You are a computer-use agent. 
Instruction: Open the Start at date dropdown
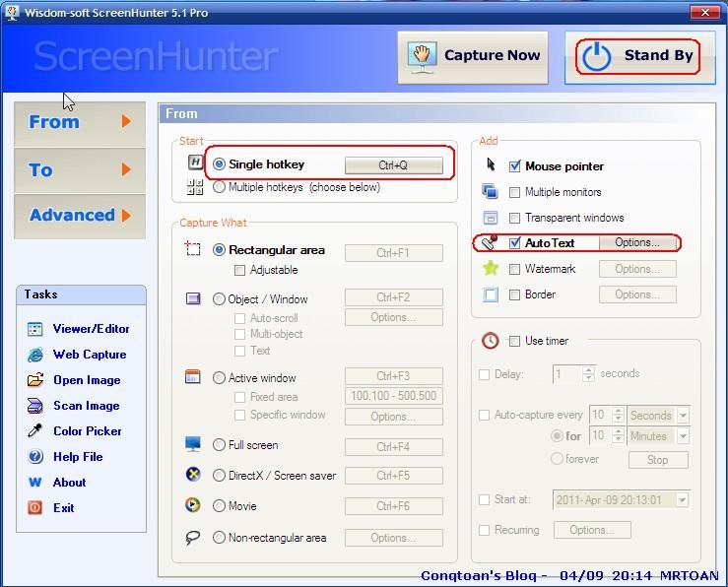tap(682, 499)
